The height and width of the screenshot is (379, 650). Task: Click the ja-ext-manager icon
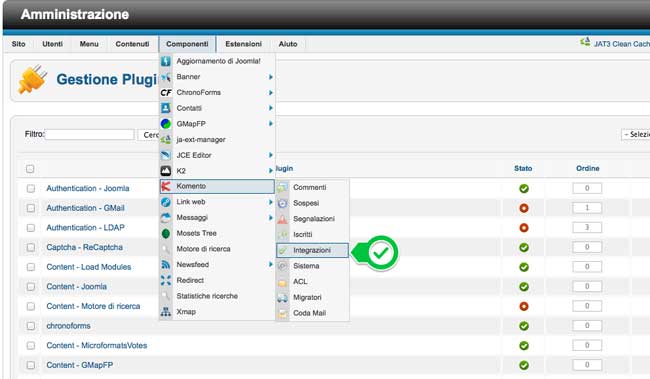coord(166,140)
